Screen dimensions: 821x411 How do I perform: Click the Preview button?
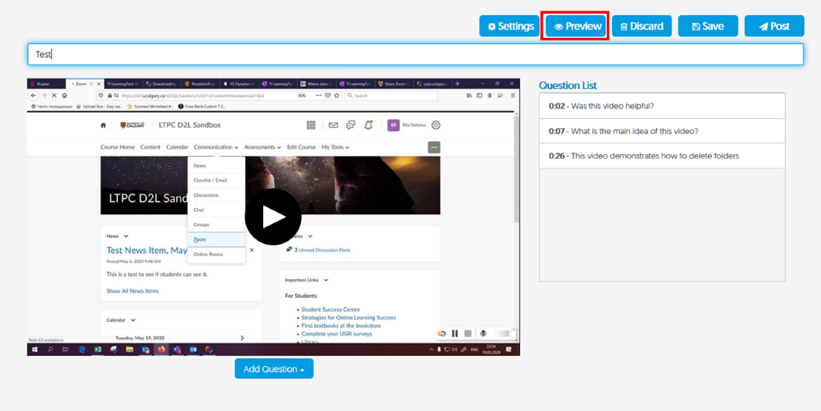coord(575,26)
